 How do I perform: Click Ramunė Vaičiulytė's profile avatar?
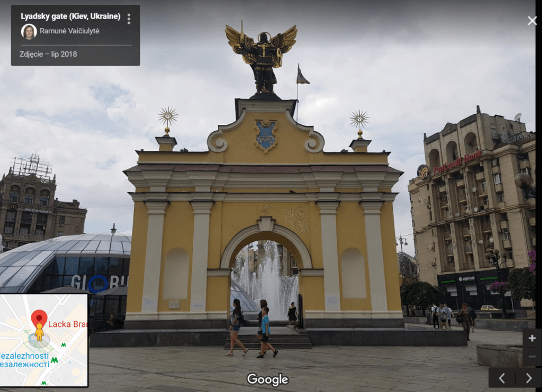[x=29, y=31]
